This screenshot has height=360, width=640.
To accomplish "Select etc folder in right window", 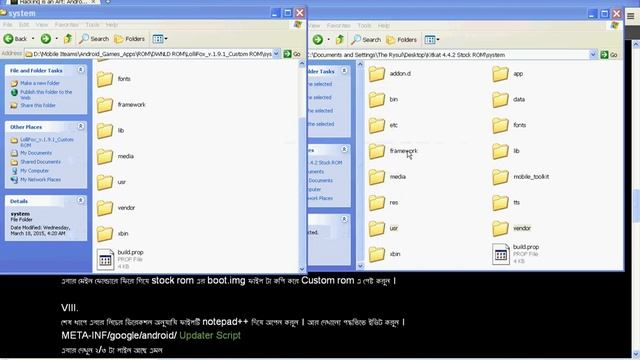I will pyautogui.click(x=383, y=125).
